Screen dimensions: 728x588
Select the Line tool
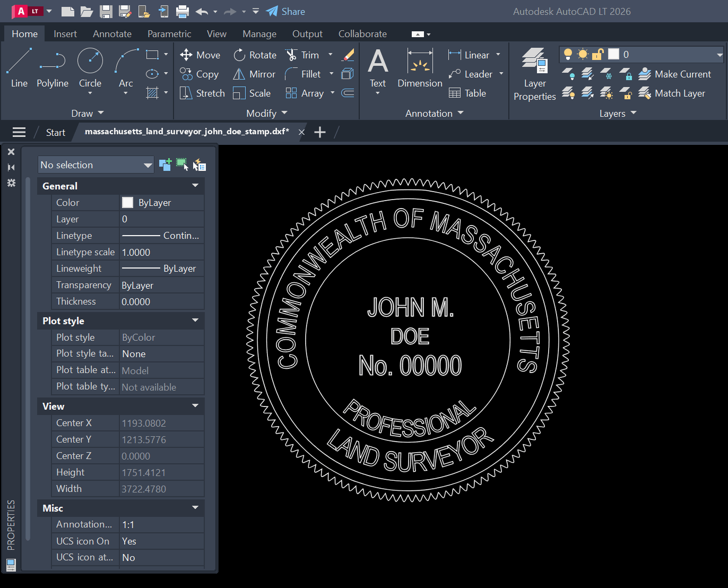click(19, 68)
